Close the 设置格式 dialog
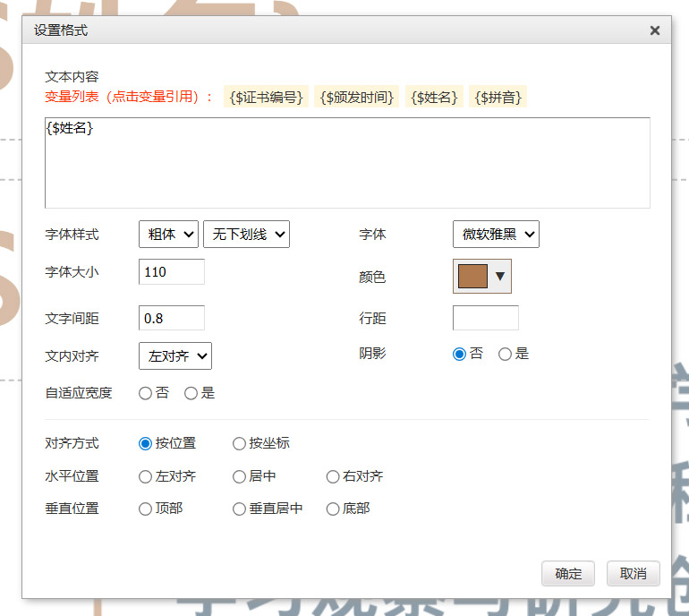The height and width of the screenshot is (616, 689). tap(655, 30)
